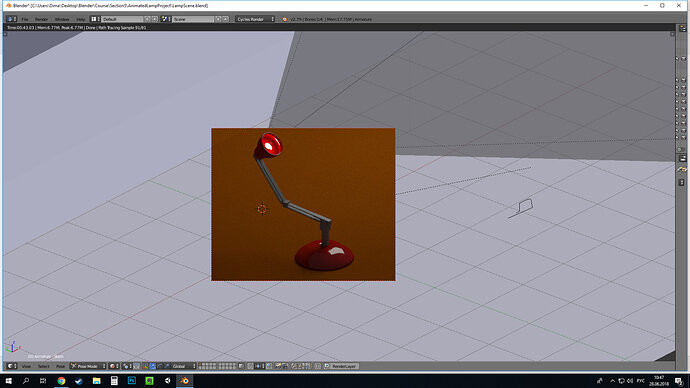
Task: Open the Windows Start menu
Action: (8, 381)
